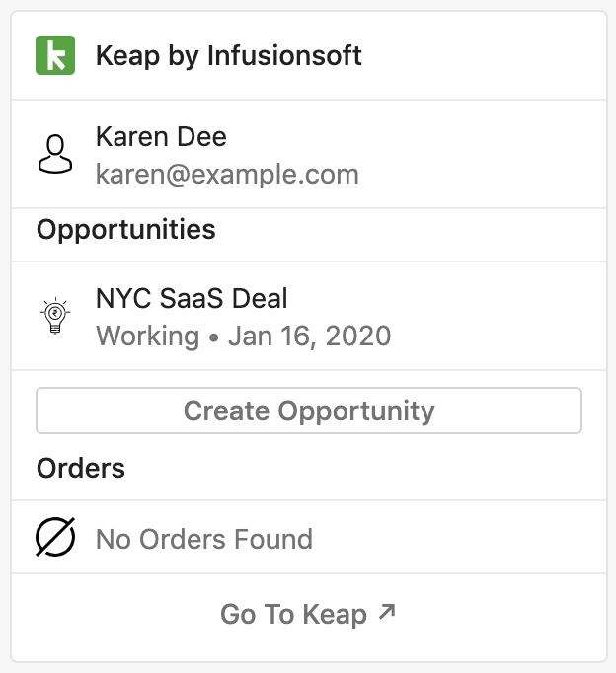Select the contact person silhouette icon
This screenshot has height=673, width=616.
pos(55,155)
